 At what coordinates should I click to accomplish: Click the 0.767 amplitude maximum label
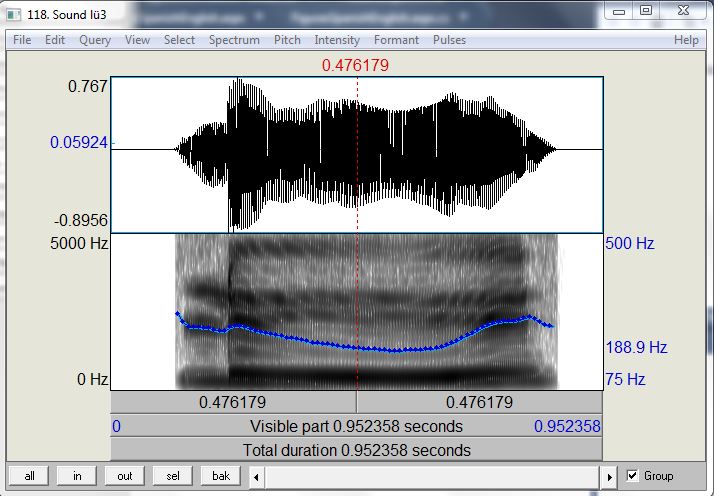pyautogui.click(x=87, y=87)
